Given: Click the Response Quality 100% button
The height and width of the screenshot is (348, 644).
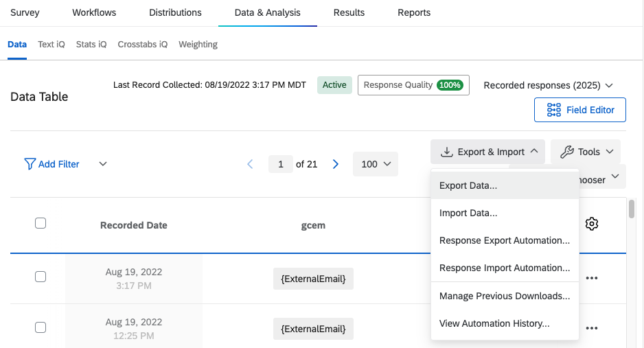Looking at the screenshot, I should pyautogui.click(x=413, y=85).
